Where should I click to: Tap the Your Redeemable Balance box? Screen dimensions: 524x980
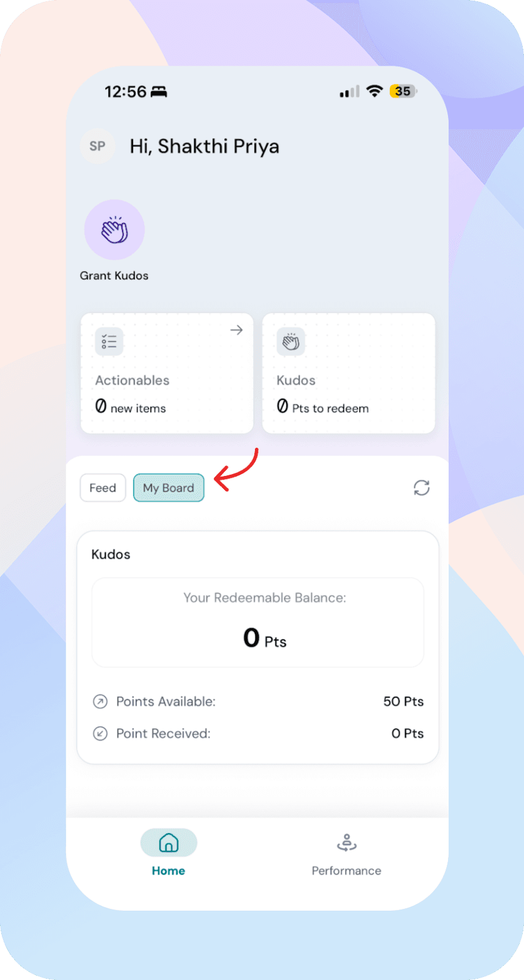tap(257, 622)
